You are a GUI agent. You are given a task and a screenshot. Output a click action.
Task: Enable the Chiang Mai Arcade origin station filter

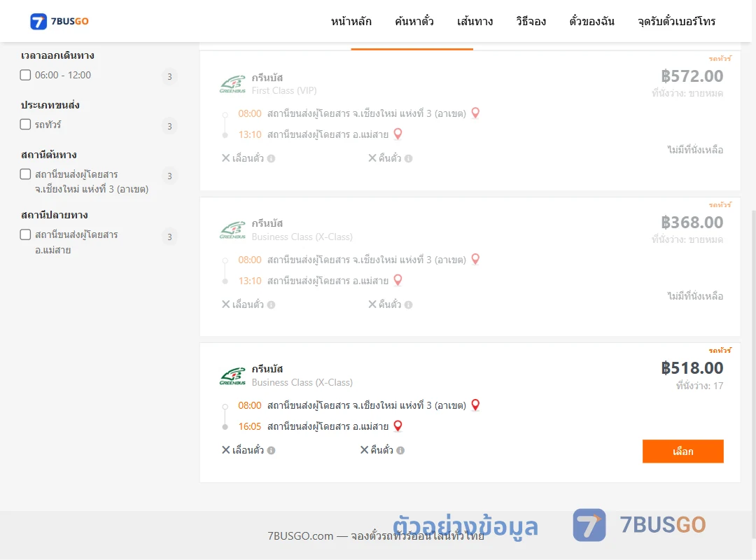coord(26,174)
